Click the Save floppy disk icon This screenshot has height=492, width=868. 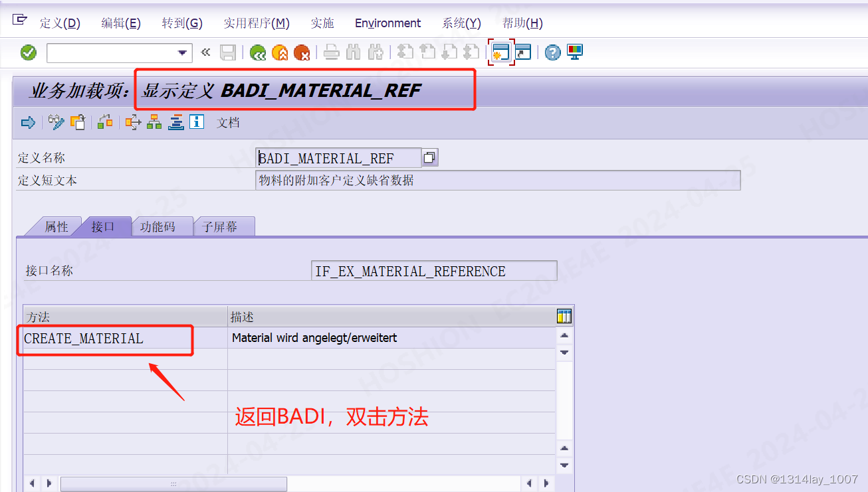(228, 52)
